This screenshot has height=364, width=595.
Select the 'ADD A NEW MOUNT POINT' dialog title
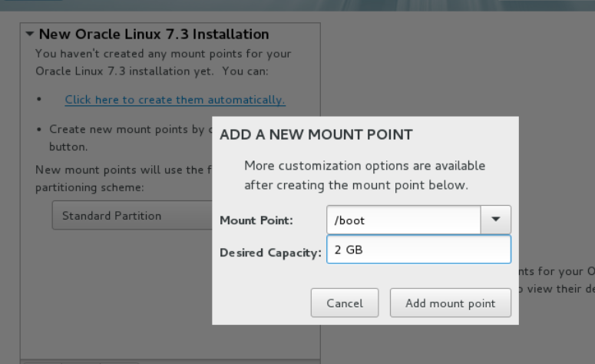[316, 134]
